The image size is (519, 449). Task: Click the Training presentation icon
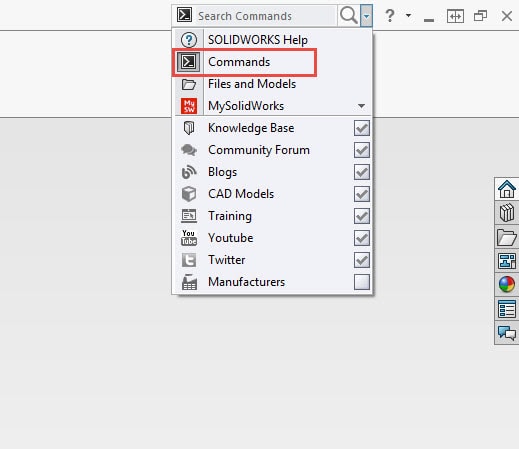pos(189,216)
